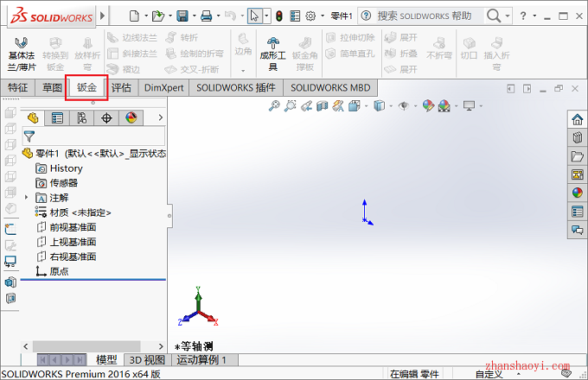Expand the SOLIDWORKS menu arrow beside logo

click(x=102, y=16)
